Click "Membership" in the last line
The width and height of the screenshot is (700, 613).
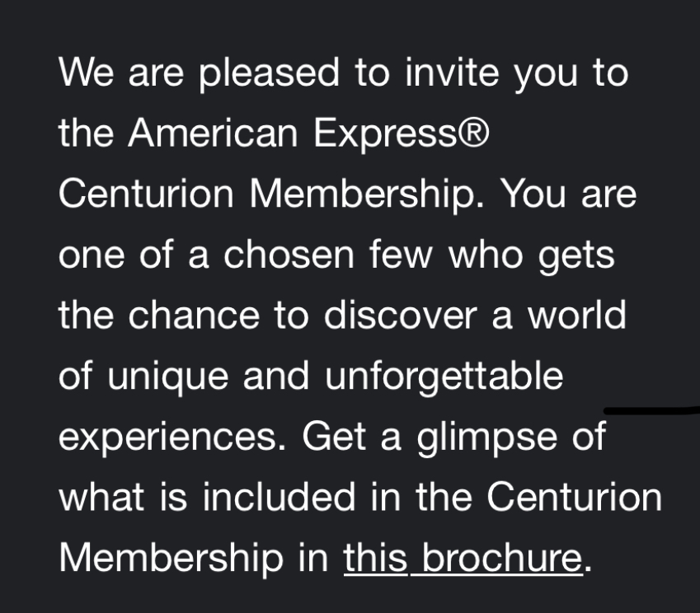click(170, 558)
